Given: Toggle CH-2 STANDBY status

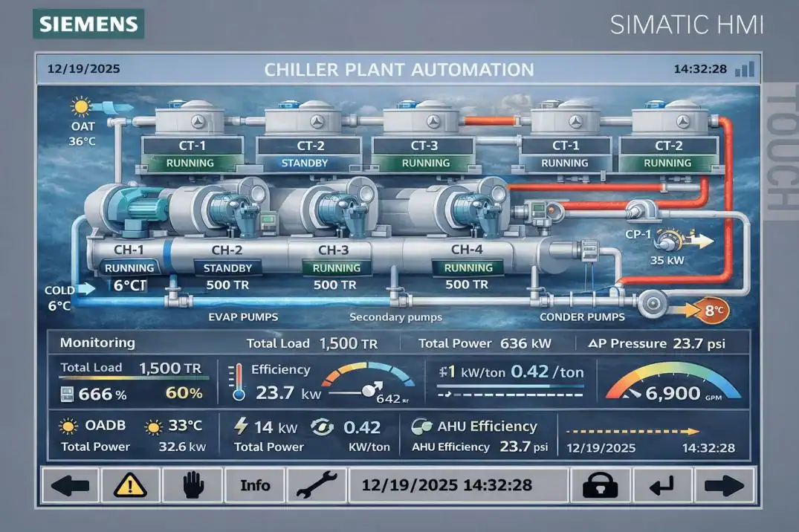Looking at the screenshot, I should click(x=228, y=268).
